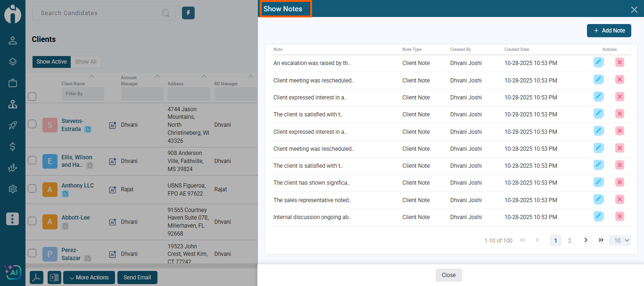
Task: Go to page 2 of notes
Action: click(x=570, y=240)
